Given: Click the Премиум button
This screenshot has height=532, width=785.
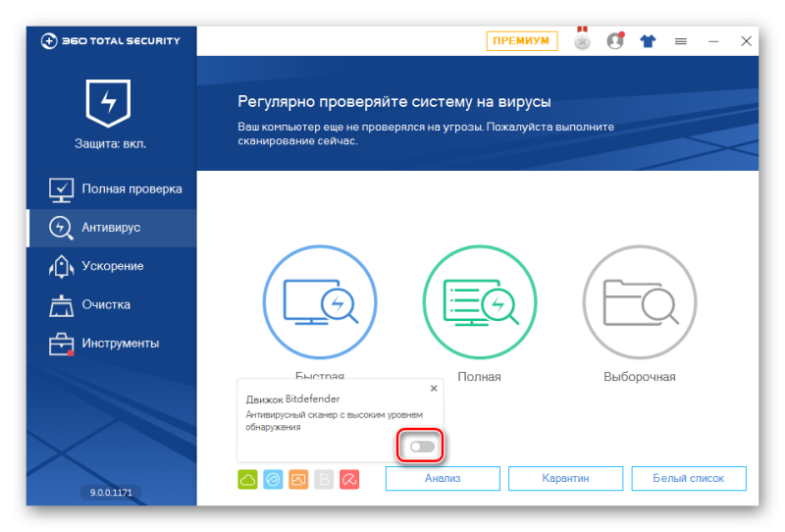Looking at the screenshot, I should [x=522, y=40].
